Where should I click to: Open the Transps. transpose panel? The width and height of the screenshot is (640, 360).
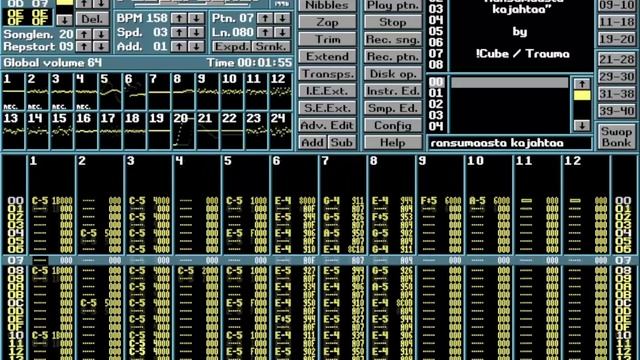327,73
